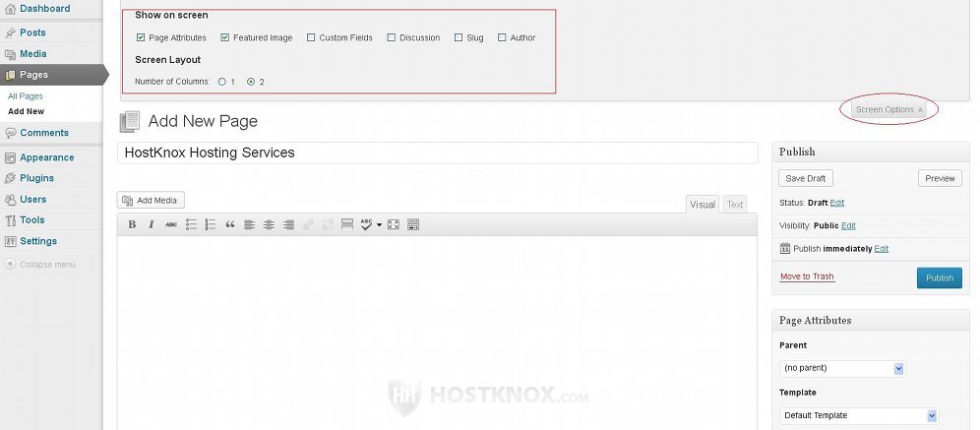Edit the Publish immediately schedule
The width and height of the screenshot is (980, 430).
pyautogui.click(x=882, y=249)
